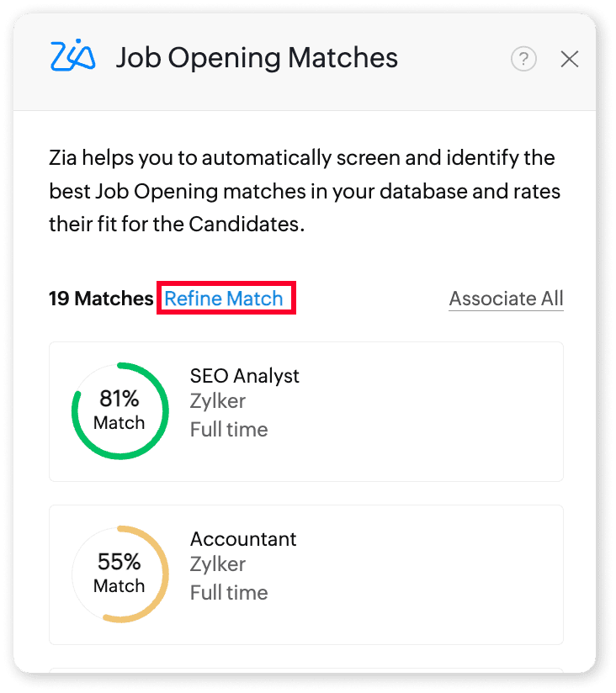
Task: Click the partially visible third match card
Action: [x=305, y=670]
